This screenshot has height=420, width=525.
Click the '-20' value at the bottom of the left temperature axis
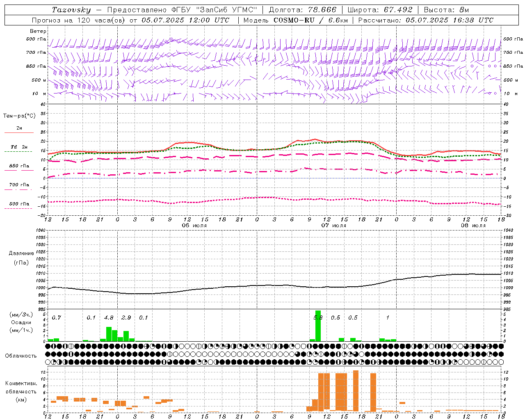(42, 215)
